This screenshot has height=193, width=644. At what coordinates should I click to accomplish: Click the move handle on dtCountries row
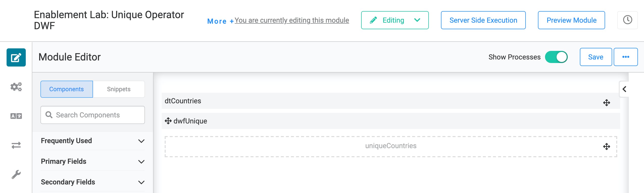[x=607, y=103]
